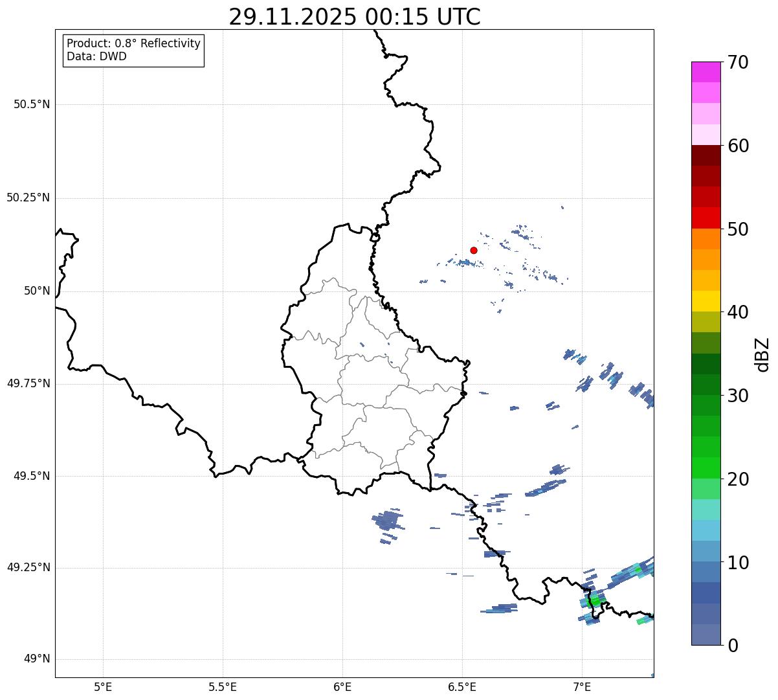
Task: Click the colorbar 40 tick label
Action: tap(738, 312)
